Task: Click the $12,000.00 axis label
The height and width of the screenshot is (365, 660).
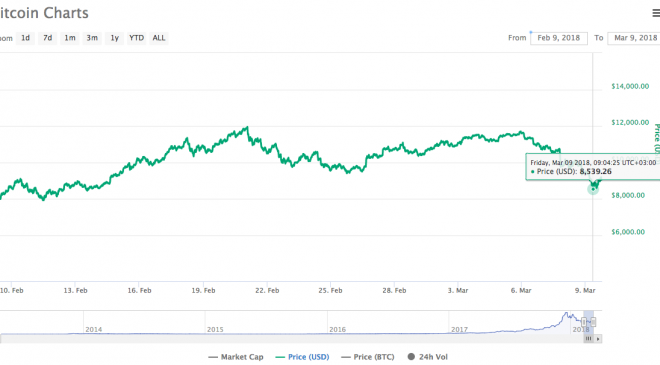Action: point(630,123)
